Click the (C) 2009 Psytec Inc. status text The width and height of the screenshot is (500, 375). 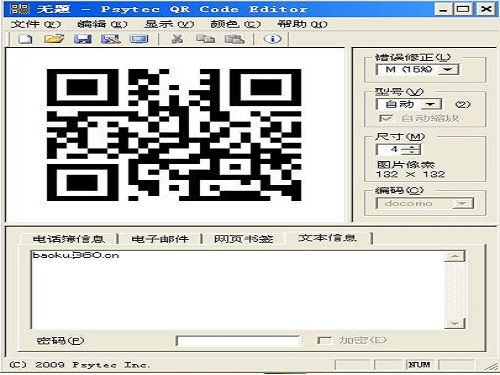click(x=80, y=365)
